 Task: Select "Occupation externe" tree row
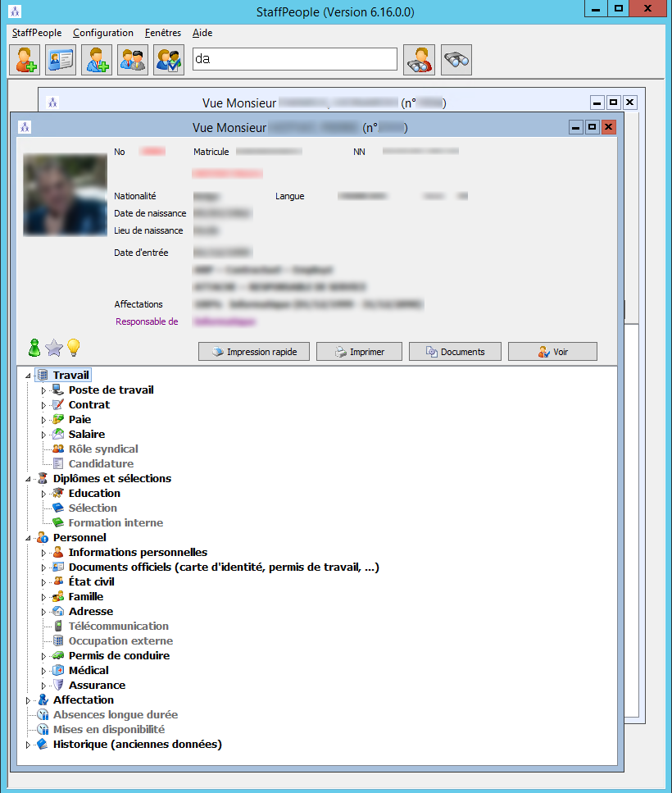click(120, 640)
